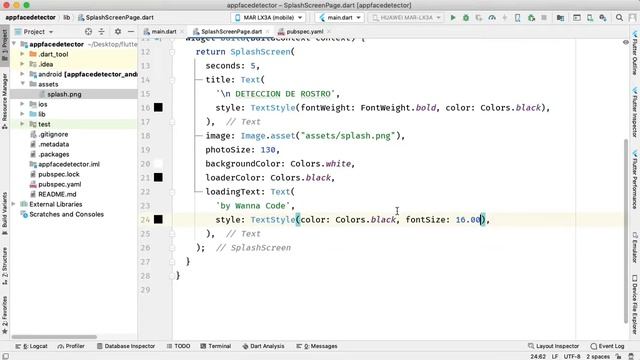Open the Resource Manager side panel

click(x=4, y=102)
